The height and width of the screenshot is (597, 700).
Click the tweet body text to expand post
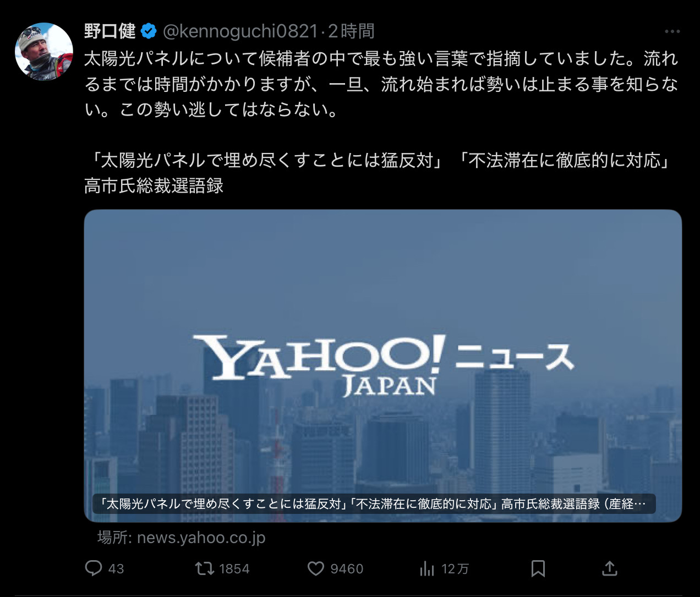pos(381,84)
